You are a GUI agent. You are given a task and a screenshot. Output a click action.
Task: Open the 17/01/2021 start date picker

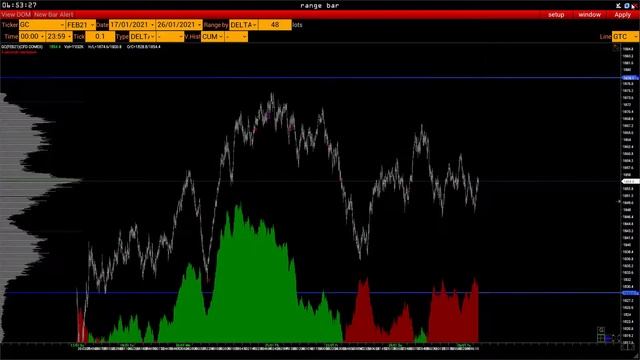pos(132,25)
